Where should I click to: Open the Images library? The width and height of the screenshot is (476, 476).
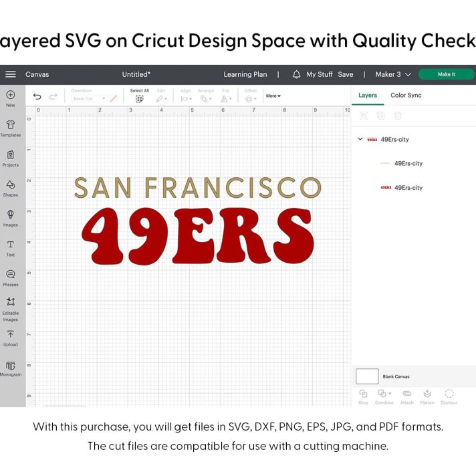point(11,218)
